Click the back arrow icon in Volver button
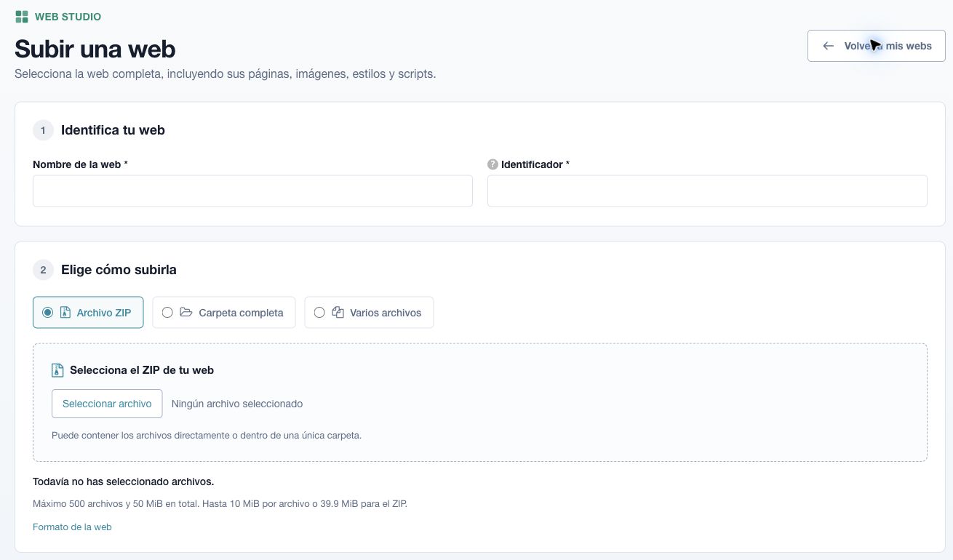Image resolution: width=953 pixels, height=560 pixels. pyautogui.click(x=828, y=46)
